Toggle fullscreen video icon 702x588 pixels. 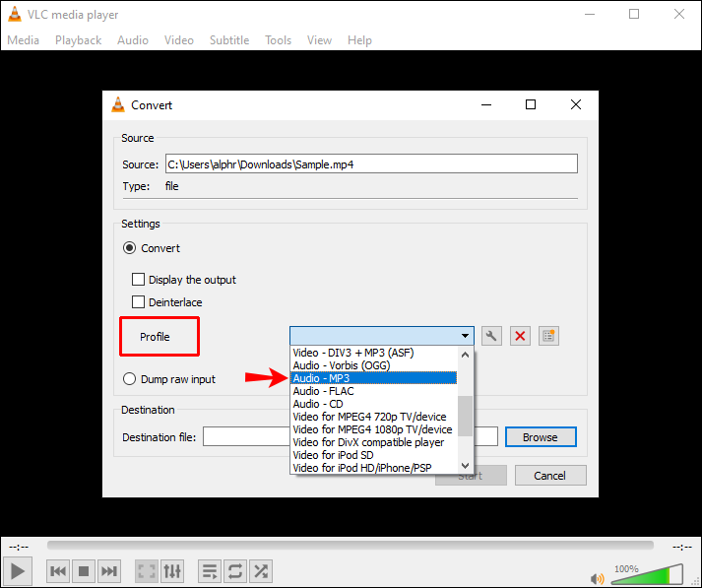coord(147,571)
